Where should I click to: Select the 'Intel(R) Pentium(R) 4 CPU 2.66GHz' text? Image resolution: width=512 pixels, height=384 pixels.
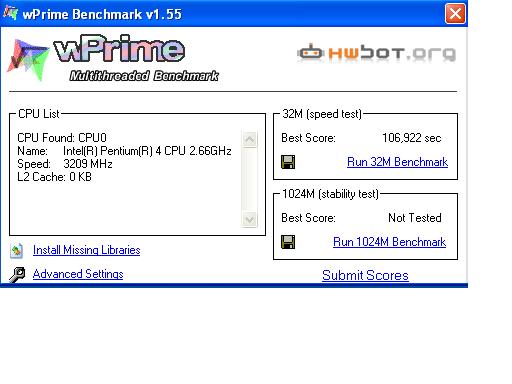tap(147, 151)
